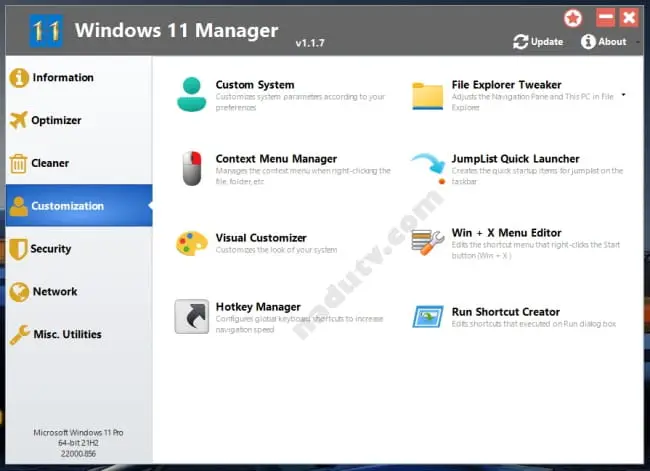Expand the File Explorer Tweaker dropdown arrow
This screenshot has height=471, width=650.
pyautogui.click(x=623, y=95)
